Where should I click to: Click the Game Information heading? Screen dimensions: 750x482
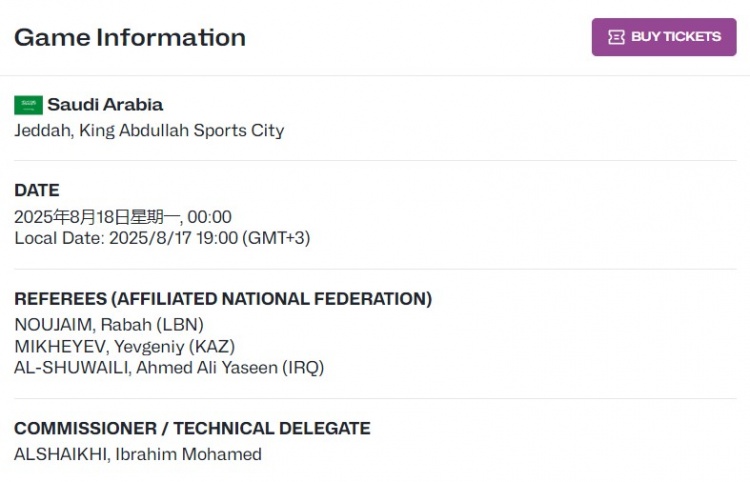pyautogui.click(x=130, y=38)
